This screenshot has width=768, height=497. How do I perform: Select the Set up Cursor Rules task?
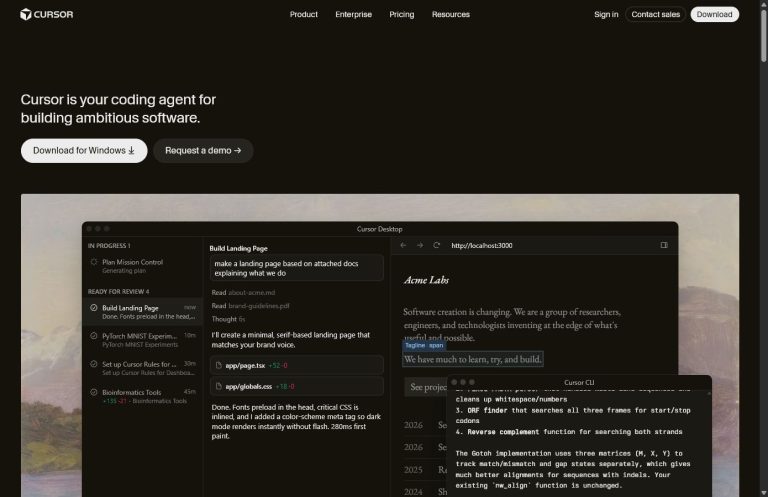[142, 368]
